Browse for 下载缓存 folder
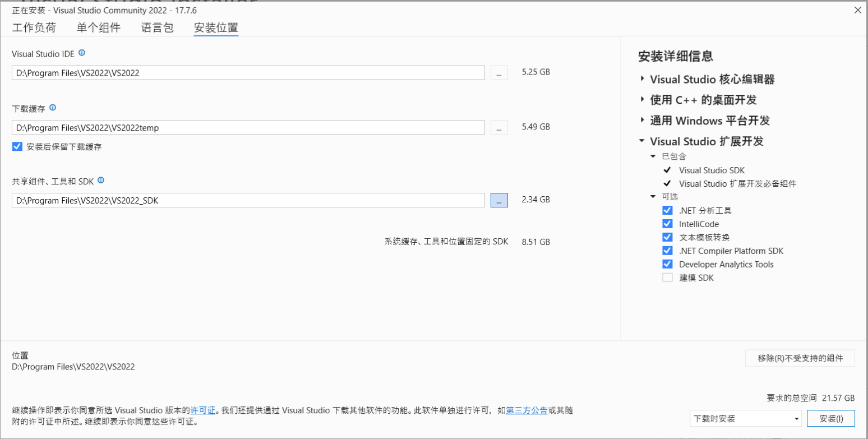Screen dimensions: 868x439 click(499, 127)
